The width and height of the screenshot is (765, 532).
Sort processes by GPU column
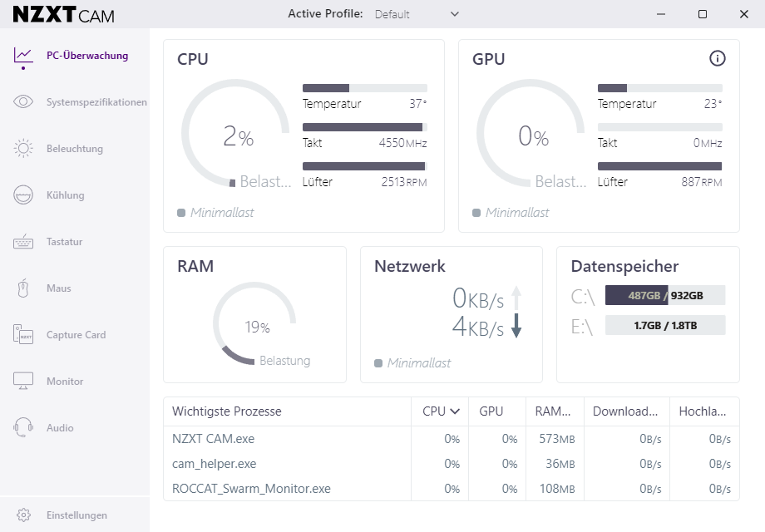pos(491,411)
